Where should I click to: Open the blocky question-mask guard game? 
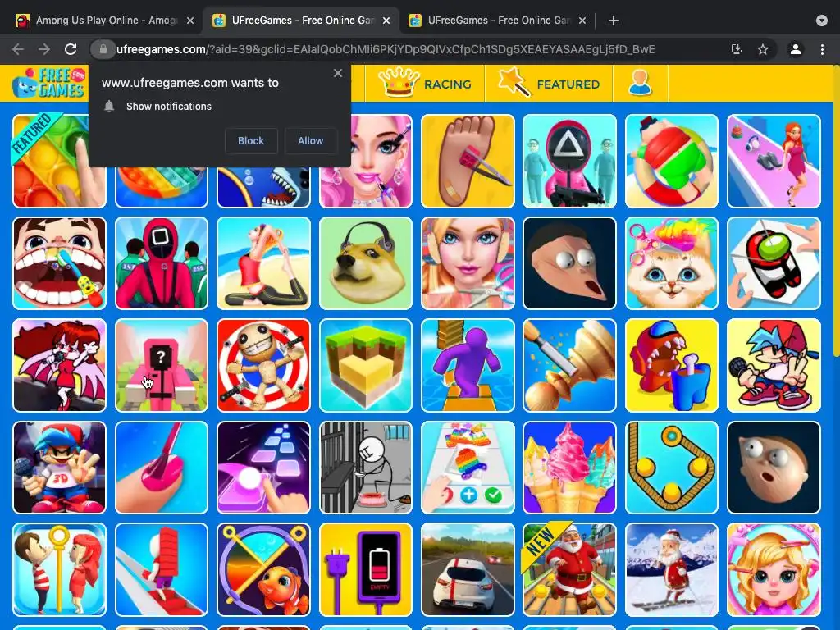(x=162, y=365)
